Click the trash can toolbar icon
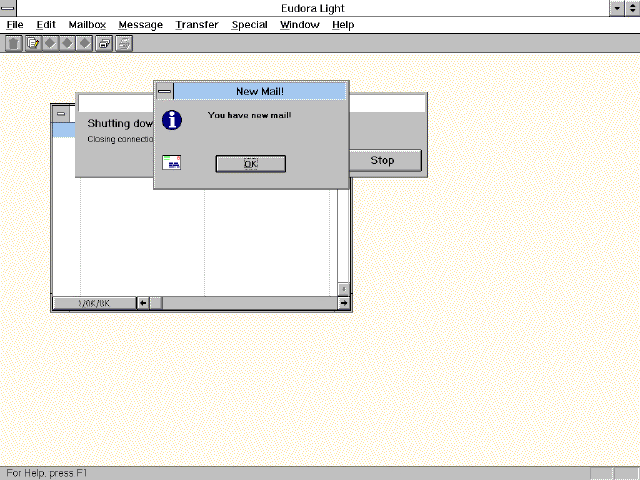Screen dimensions: 640x480 point(13,43)
